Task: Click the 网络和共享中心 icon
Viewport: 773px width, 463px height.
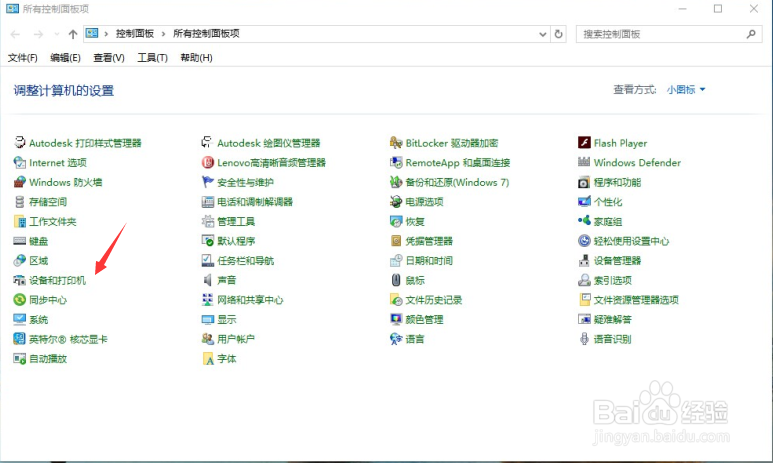Action: [208, 300]
